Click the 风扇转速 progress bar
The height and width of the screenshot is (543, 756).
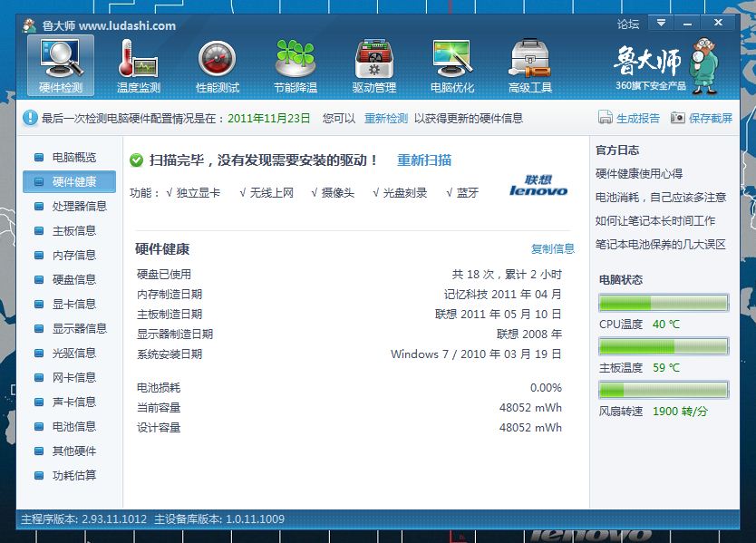664,390
